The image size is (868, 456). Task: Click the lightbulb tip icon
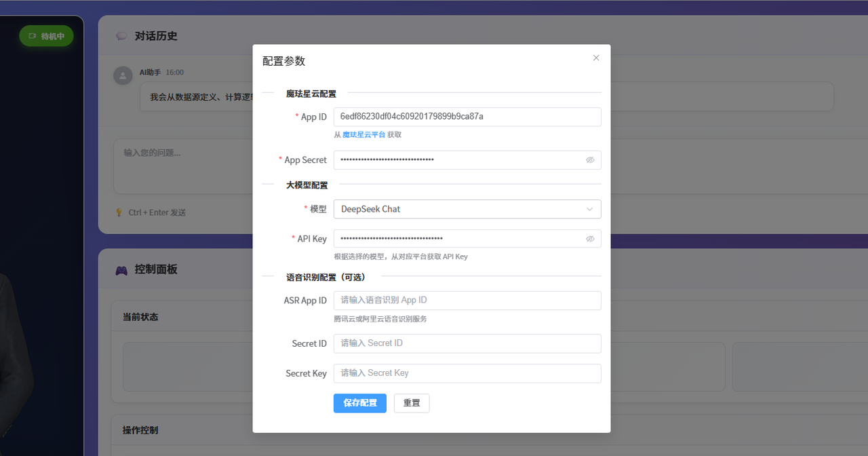point(119,212)
